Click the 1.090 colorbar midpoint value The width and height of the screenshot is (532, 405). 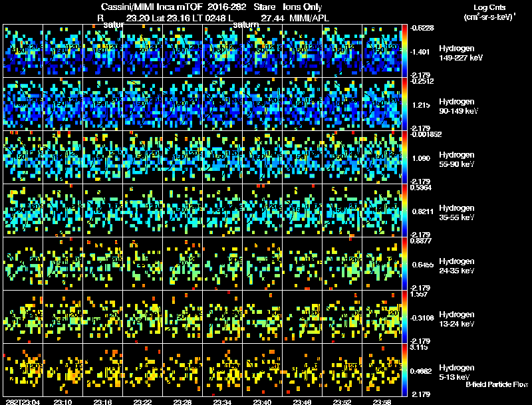pos(421,158)
